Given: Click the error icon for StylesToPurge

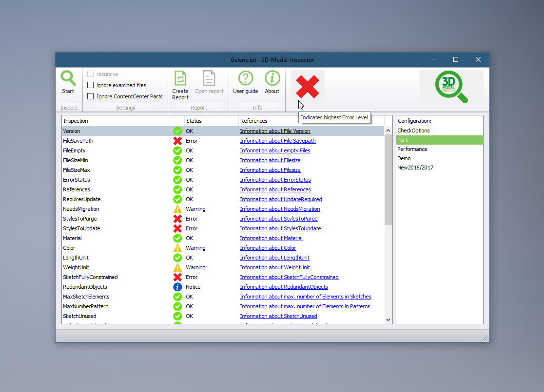Looking at the screenshot, I should click(x=177, y=219).
